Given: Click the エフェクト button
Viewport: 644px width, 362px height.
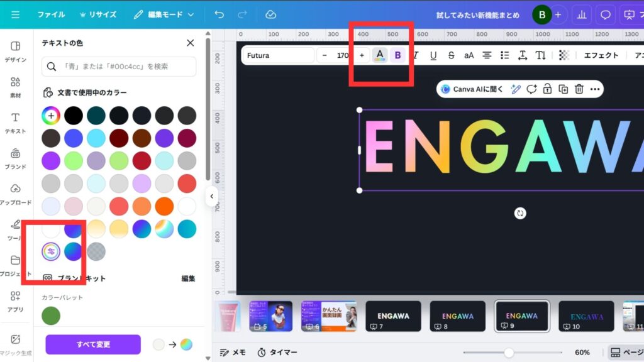Looking at the screenshot, I should 601,55.
